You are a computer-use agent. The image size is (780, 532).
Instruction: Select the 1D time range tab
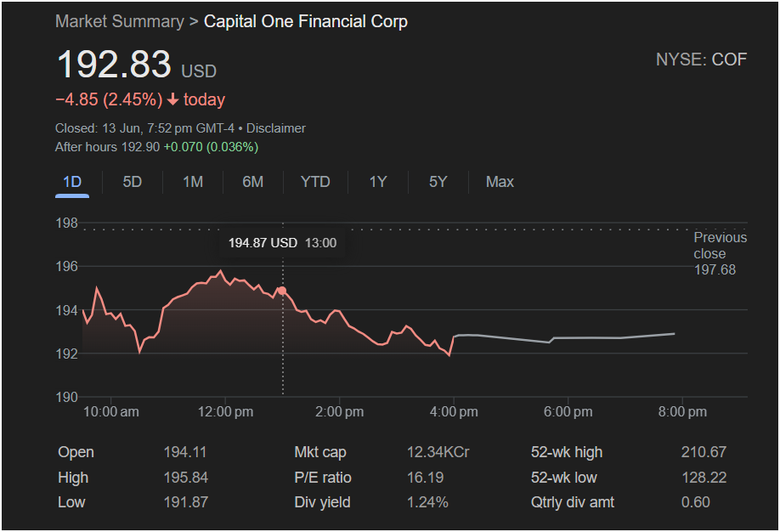point(72,182)
